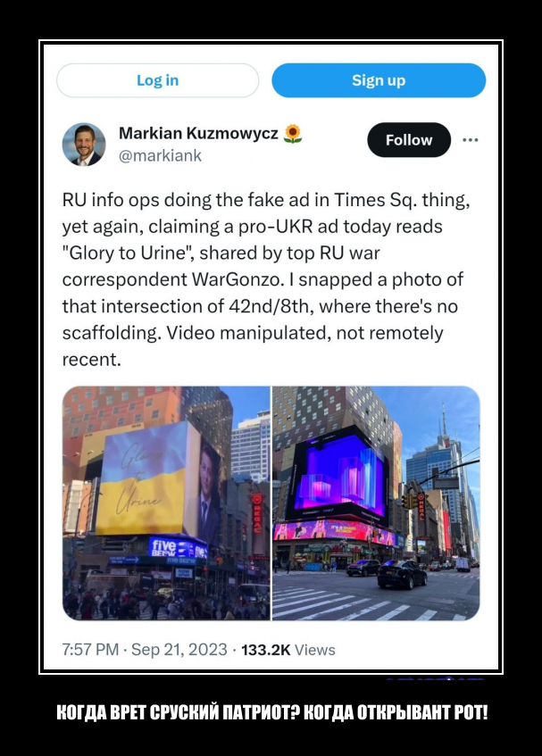Open the right purple billboard street photo
Viewport: 542px width, 756px height.
[x=376, y=503]
